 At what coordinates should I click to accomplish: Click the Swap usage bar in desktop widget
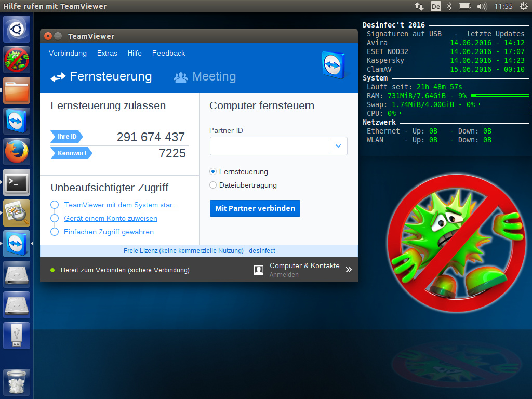tap(504, 104)
